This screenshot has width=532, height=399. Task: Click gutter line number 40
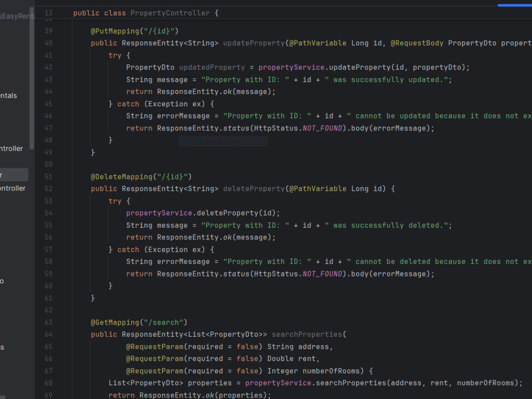tap(48, 43)
